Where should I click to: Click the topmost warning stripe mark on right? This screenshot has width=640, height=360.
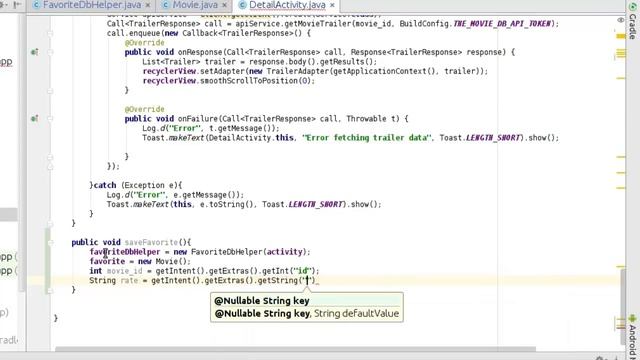click(621, 36)
